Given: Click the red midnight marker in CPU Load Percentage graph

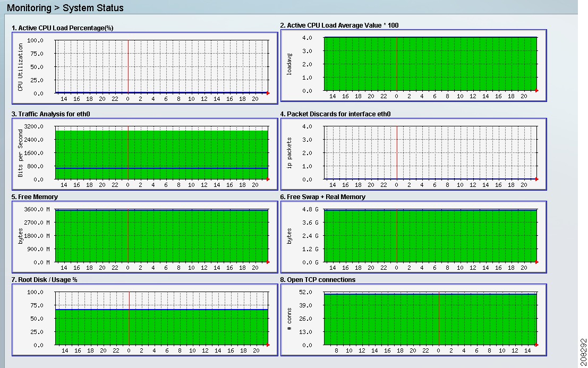Looking at the screenshot, I should pos(128,67).
